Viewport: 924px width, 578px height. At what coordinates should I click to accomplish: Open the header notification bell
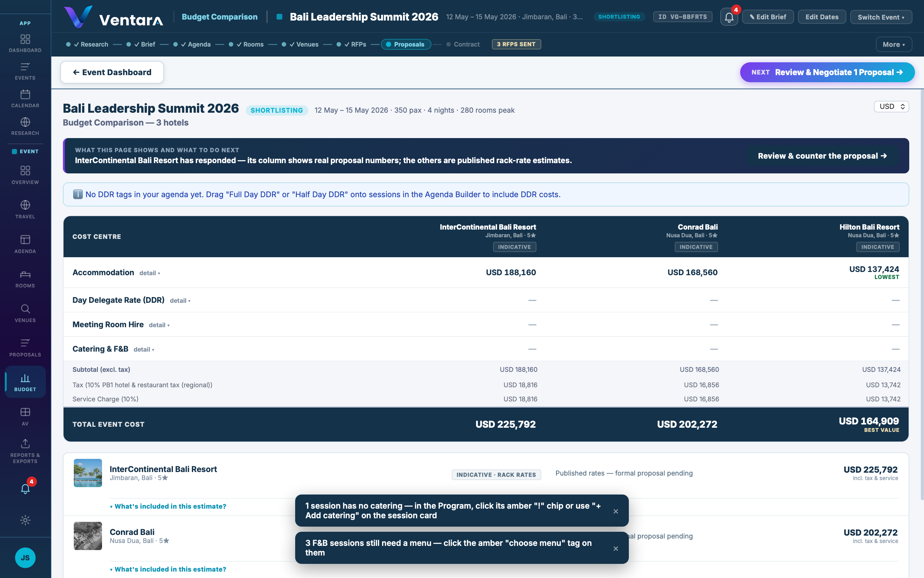[x=729, y=17]
